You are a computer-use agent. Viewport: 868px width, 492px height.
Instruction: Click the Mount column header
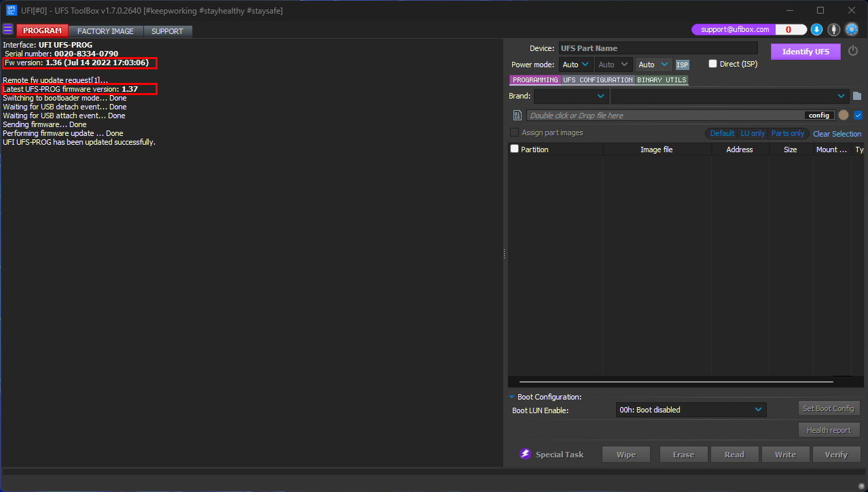point(831,150)
